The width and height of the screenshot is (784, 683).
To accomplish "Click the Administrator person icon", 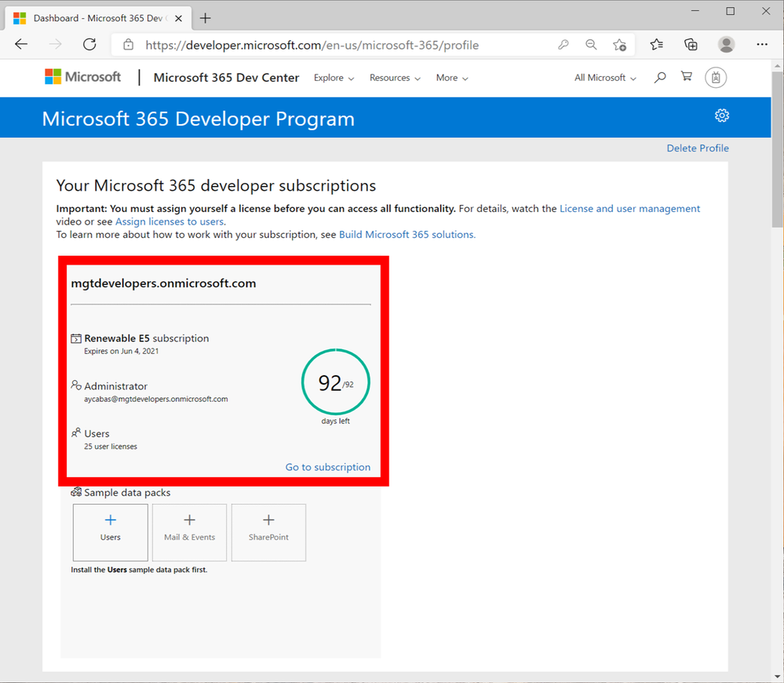I will tap(76, 385).
